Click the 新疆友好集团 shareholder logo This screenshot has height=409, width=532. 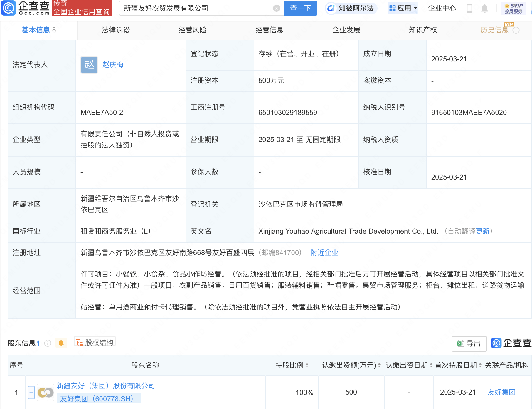point(46,393)
